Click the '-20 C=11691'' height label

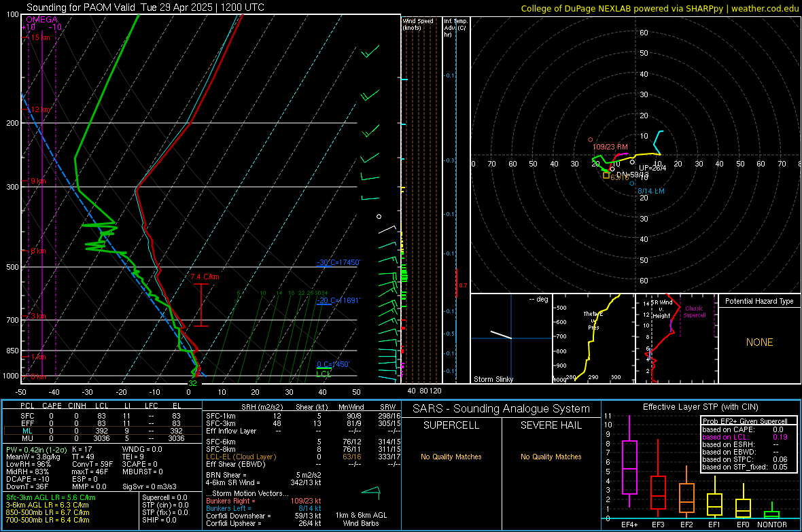[x=338, y=300]
